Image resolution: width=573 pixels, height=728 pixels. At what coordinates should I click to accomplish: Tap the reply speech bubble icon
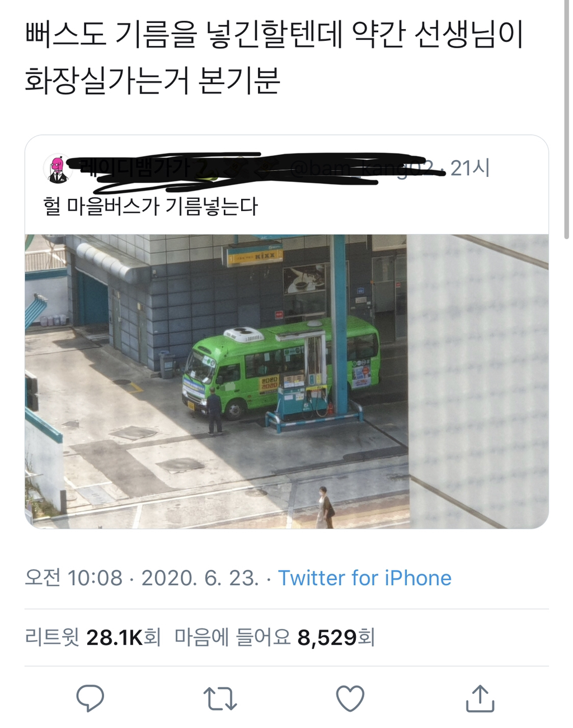[90, 698]
